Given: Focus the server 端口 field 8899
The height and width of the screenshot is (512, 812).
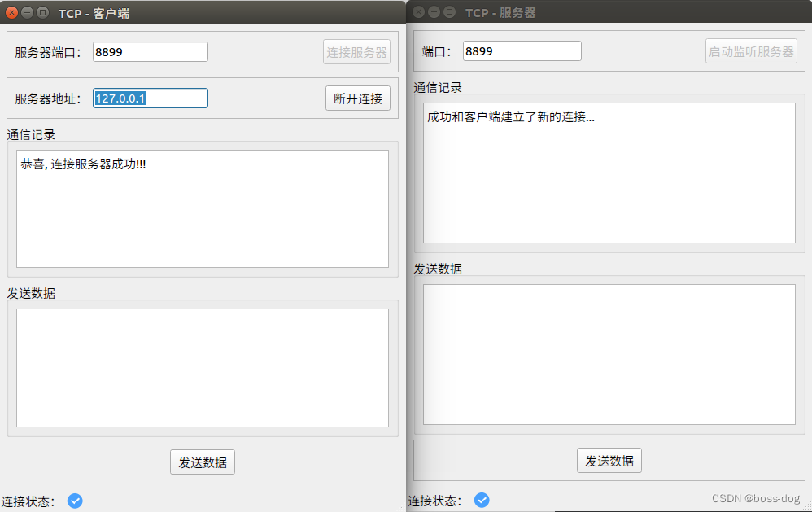Looking at the screenshot, I should click(x=522, y=51).
